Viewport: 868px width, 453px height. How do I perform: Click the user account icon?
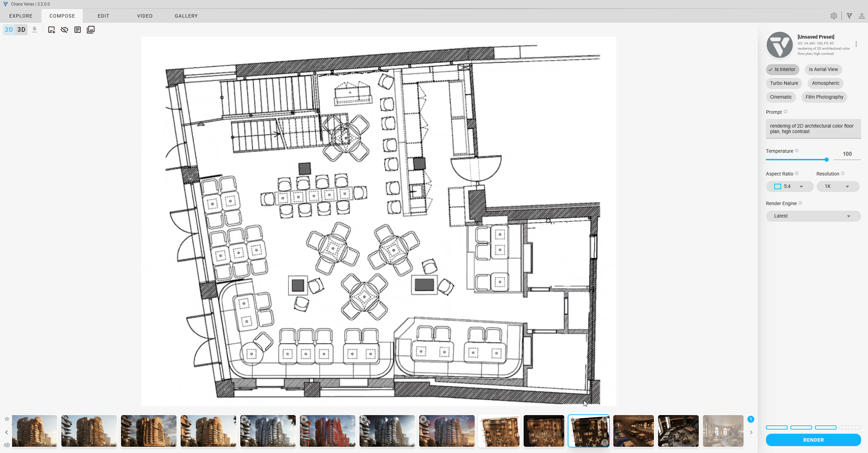point(861,16)
